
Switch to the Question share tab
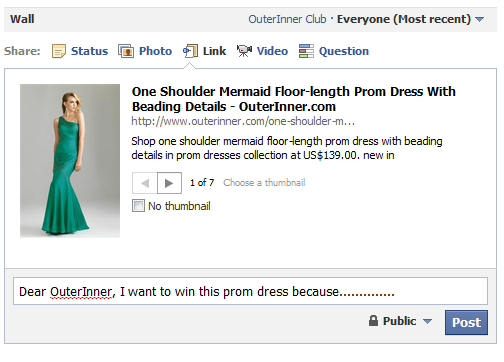pyautogui.click(x=344, y=51)
